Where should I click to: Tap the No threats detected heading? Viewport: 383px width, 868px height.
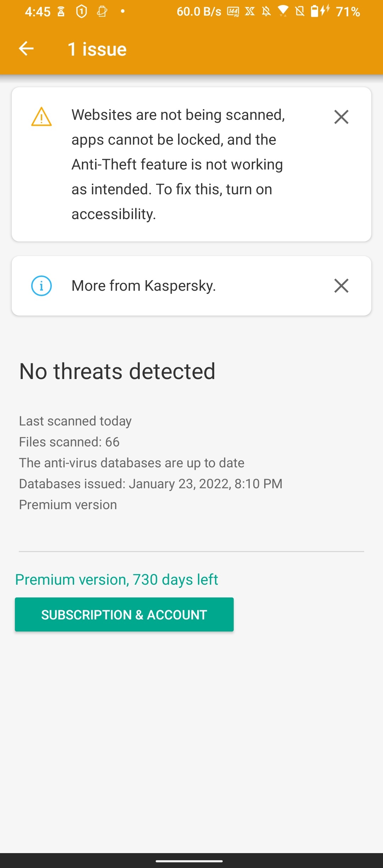(117, 371)
